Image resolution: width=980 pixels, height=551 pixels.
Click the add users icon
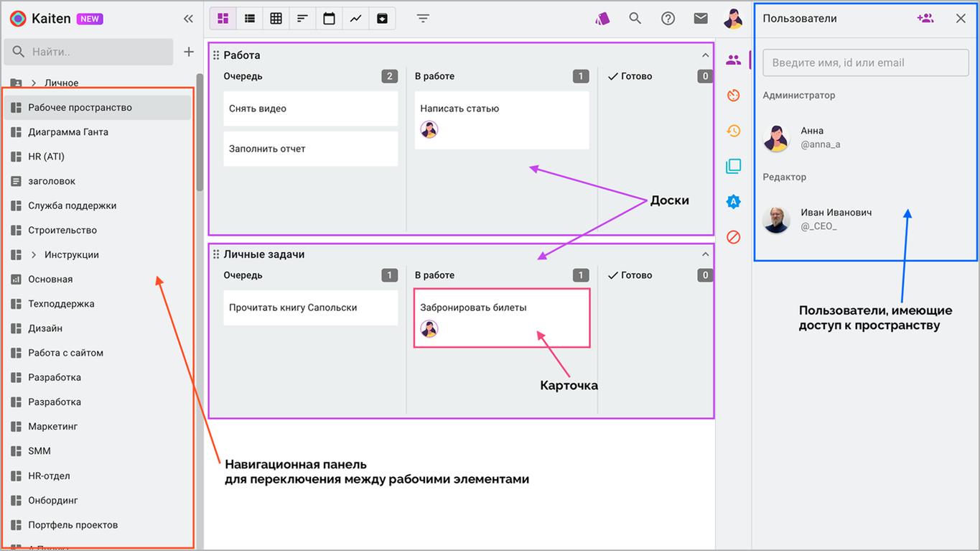(x=925, y=19)
